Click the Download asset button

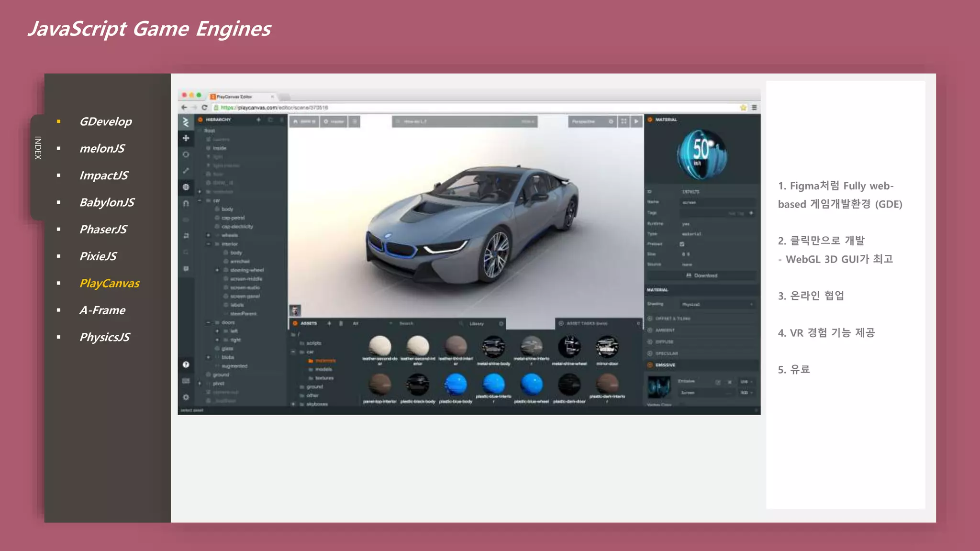coord(702,275)
